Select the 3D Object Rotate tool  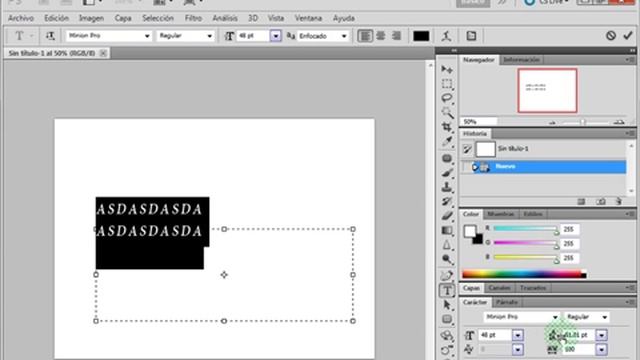(447, 336)
